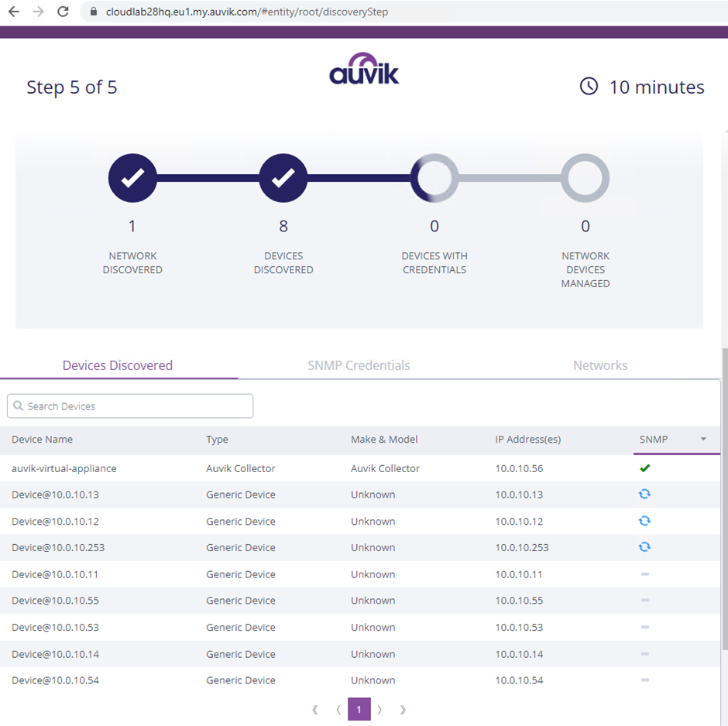728x726 pixels.
Task: Click the green SNMP checkmark for auvik-virtual-appliance
Action: [x=644, y=468]
